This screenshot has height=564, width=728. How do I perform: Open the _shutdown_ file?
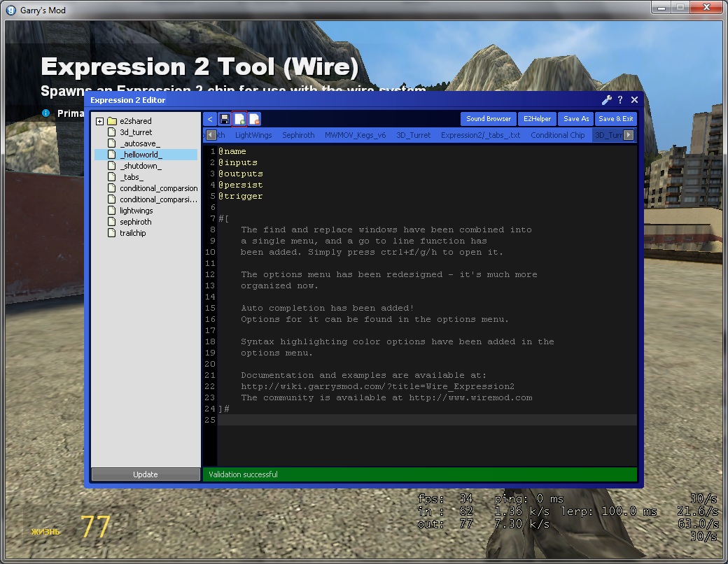coord(141,166)
